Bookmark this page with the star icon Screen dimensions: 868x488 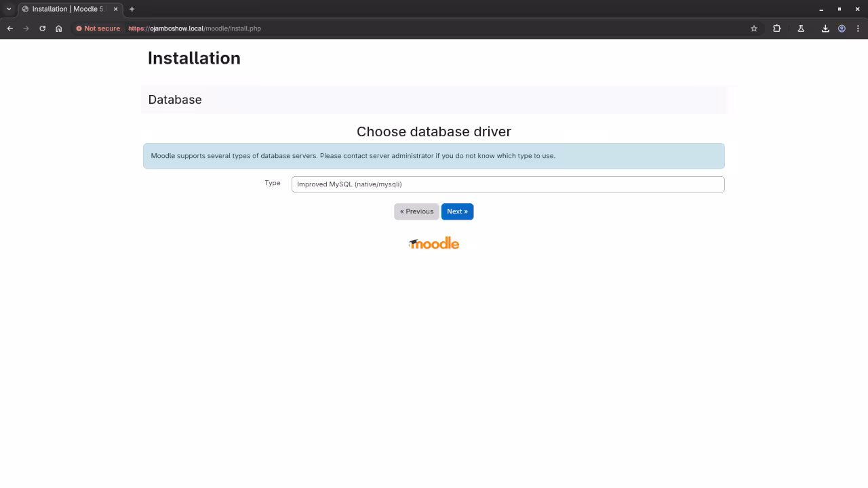[x=754, y=28]
